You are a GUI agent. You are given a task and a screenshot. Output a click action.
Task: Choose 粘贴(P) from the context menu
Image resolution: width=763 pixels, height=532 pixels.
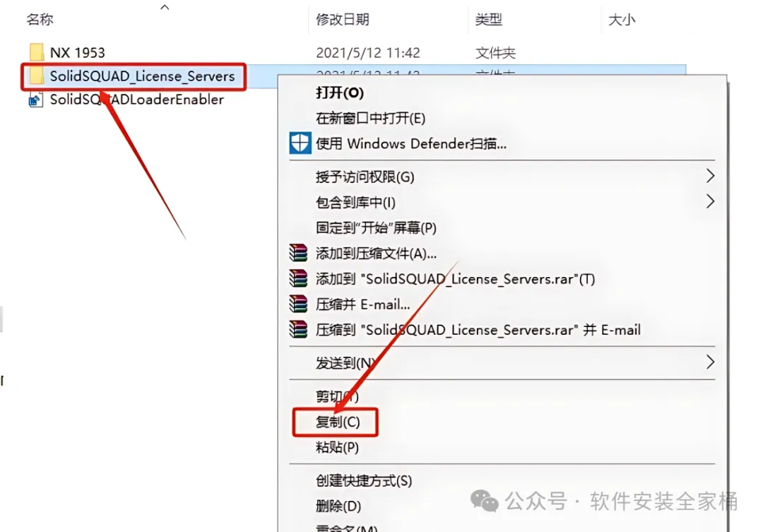337,447
